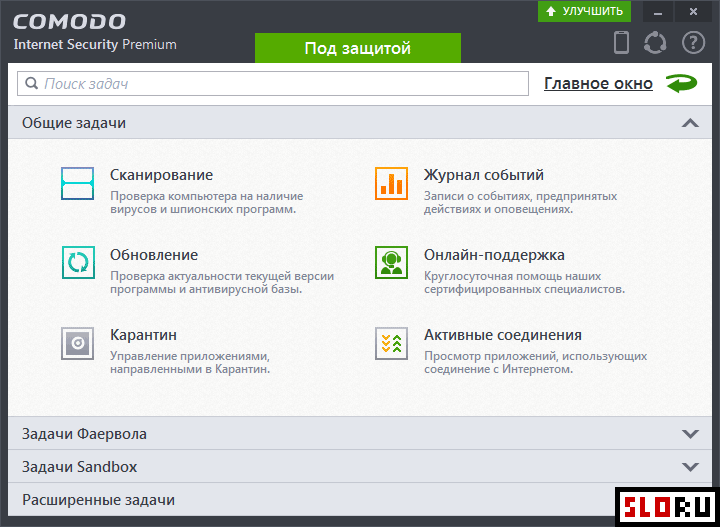The width and height of the screenshot is (720, 527).
Task: Expand the Задачи Фаервола section chevron
Action: pos(690,433)
